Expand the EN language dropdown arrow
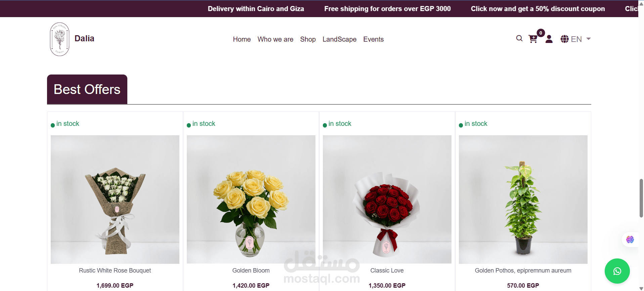 point(589,39)
